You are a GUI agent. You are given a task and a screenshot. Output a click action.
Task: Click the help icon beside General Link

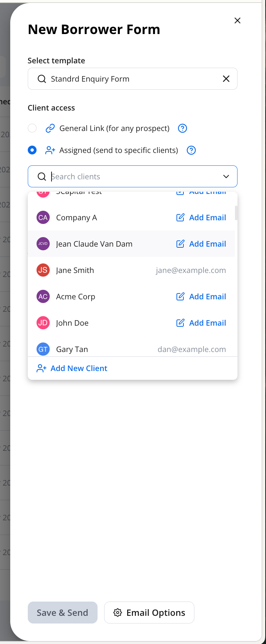pyautogui.click(x=182, y=128)
